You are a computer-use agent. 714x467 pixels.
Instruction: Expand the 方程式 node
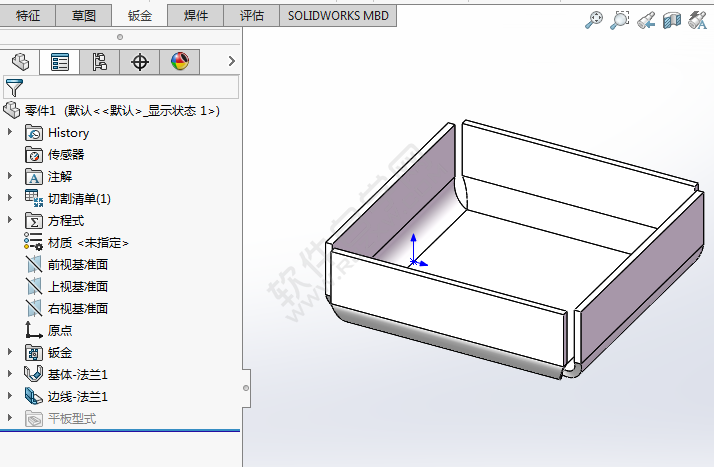tap(10, 219)
